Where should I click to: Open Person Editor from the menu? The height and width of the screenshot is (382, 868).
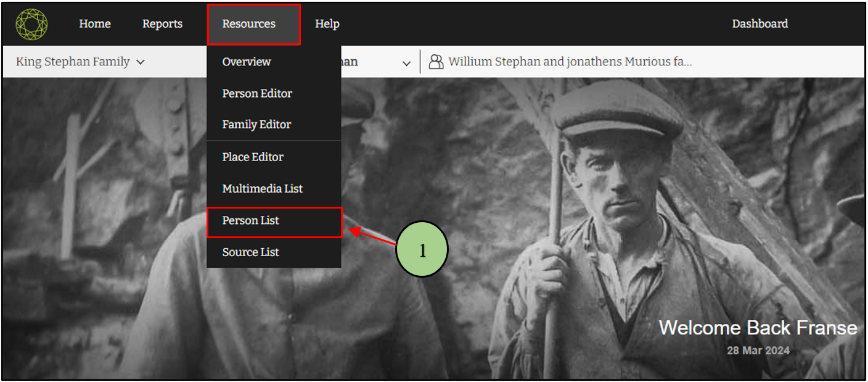pos(257,93)
